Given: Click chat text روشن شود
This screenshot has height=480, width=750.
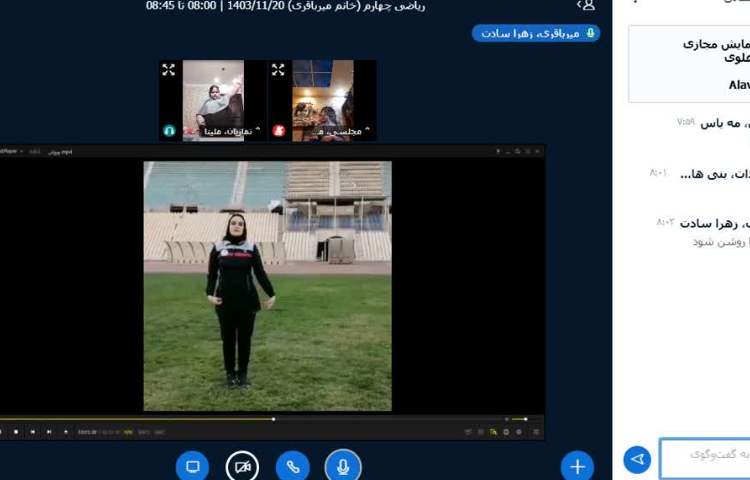Looking at the screenshot, I should [x=721, y=241].
